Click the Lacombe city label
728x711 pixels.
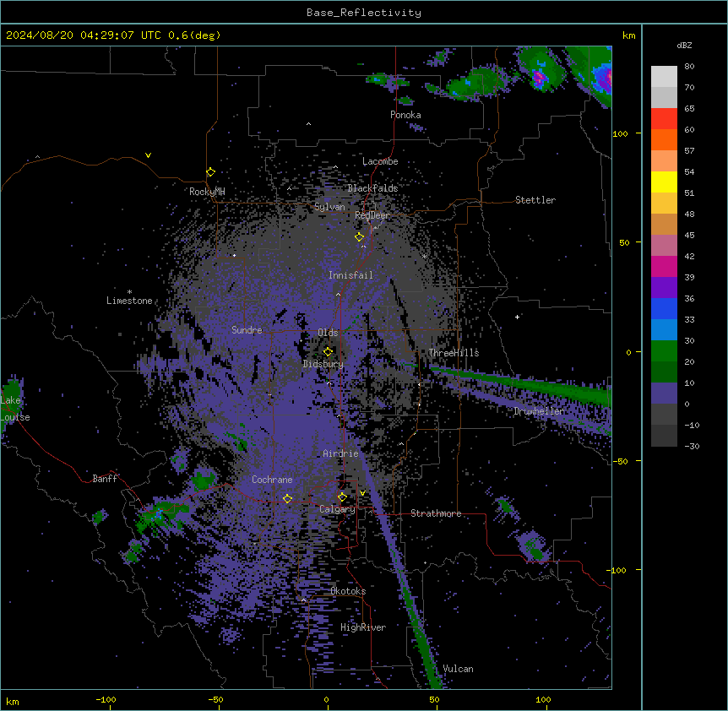380,161
